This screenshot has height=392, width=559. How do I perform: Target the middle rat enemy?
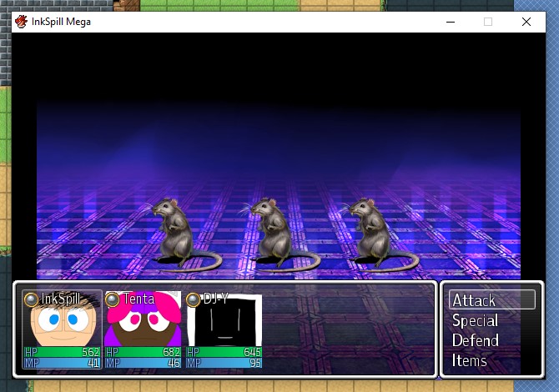coord(272,231)
